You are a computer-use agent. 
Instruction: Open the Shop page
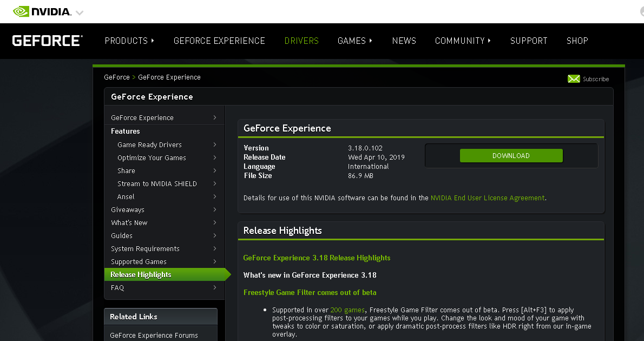(577, 41)
